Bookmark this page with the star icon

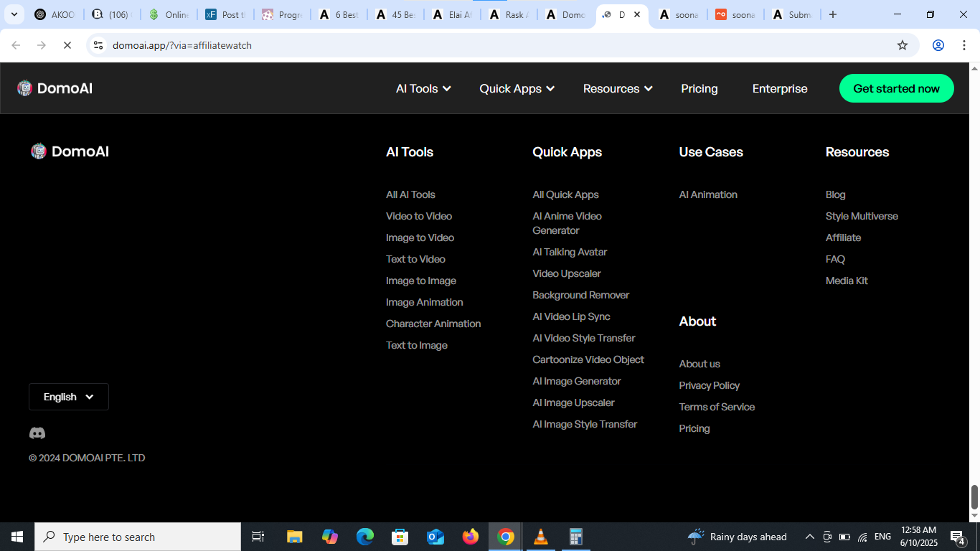[x=903, y=45]
